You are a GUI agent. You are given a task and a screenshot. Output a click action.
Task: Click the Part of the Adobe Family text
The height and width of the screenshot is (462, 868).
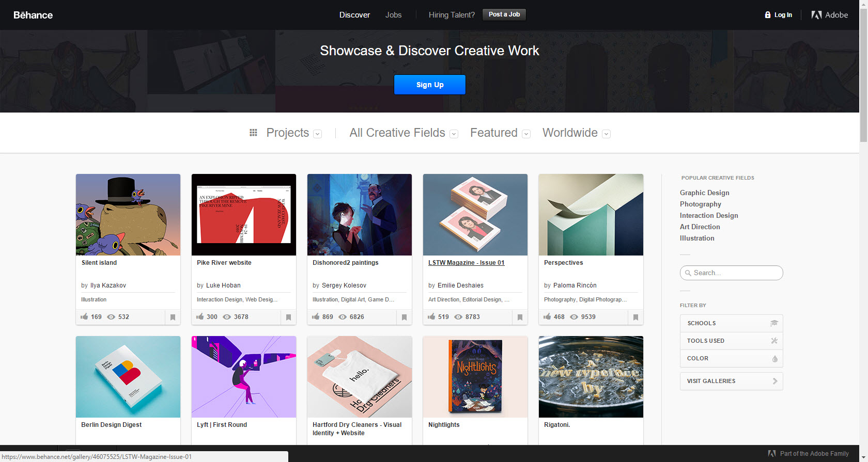[x=814, y=454]
